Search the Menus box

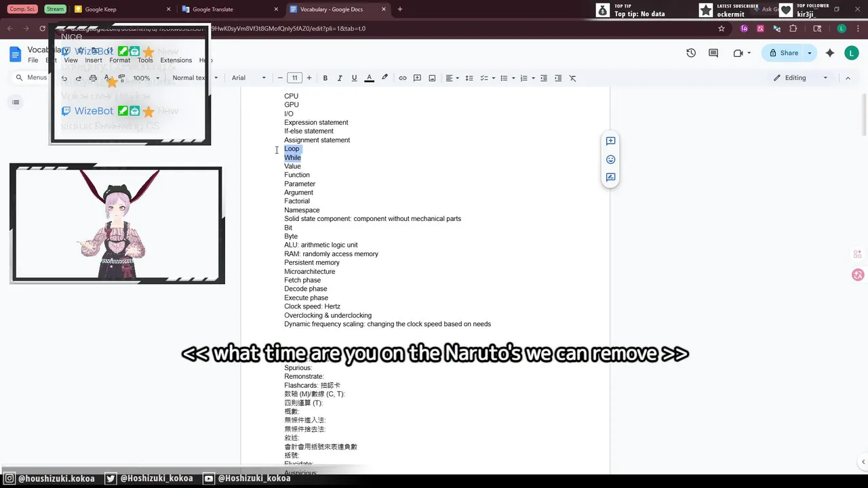point(33,77)
